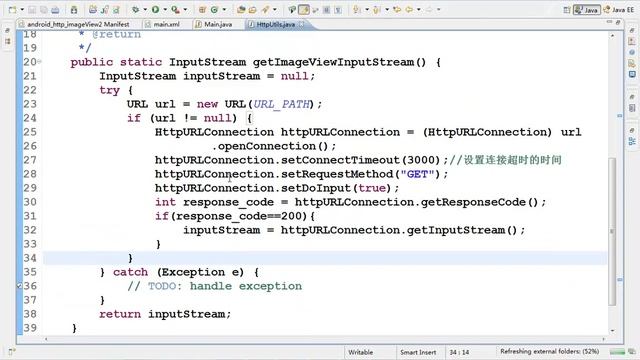Toggle Mark Occurrences highlighted button

coord(304,9)
